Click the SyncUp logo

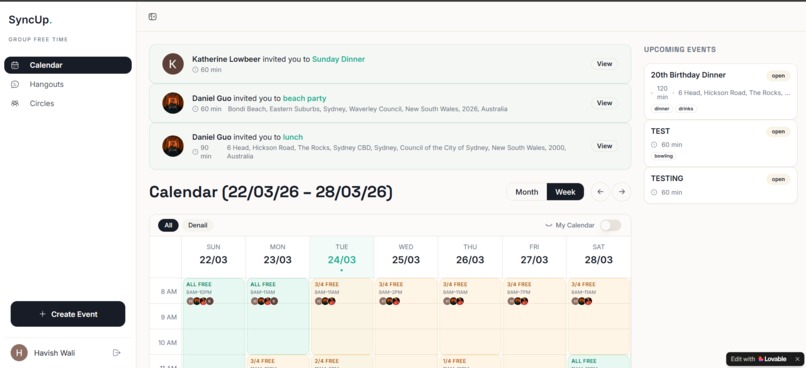coord(30,20)
